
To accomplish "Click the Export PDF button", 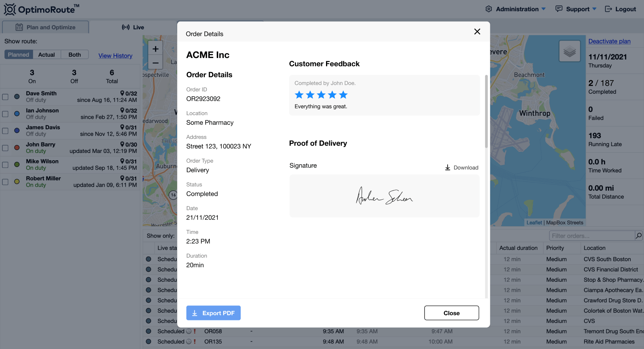I will click(213, 313).
